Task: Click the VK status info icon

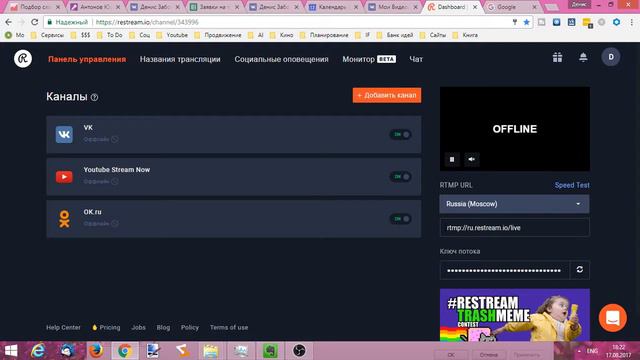Action: (x=115, y=139)
